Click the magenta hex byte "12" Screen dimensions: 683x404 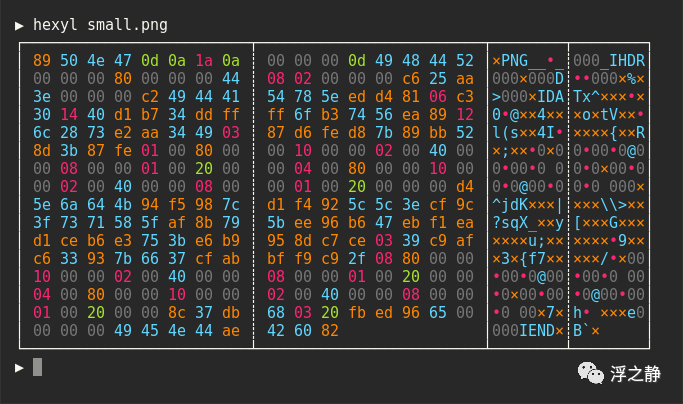click(x=465, y=115)
